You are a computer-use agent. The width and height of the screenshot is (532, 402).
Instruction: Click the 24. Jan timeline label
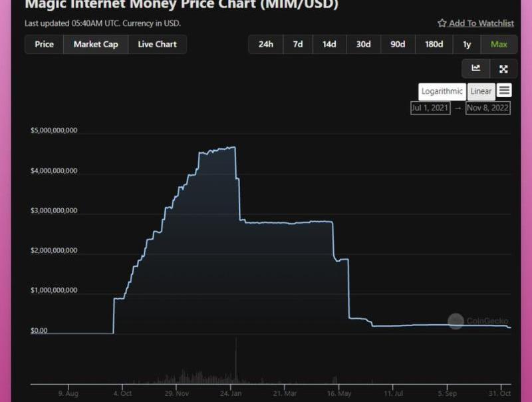pos(231,393)
